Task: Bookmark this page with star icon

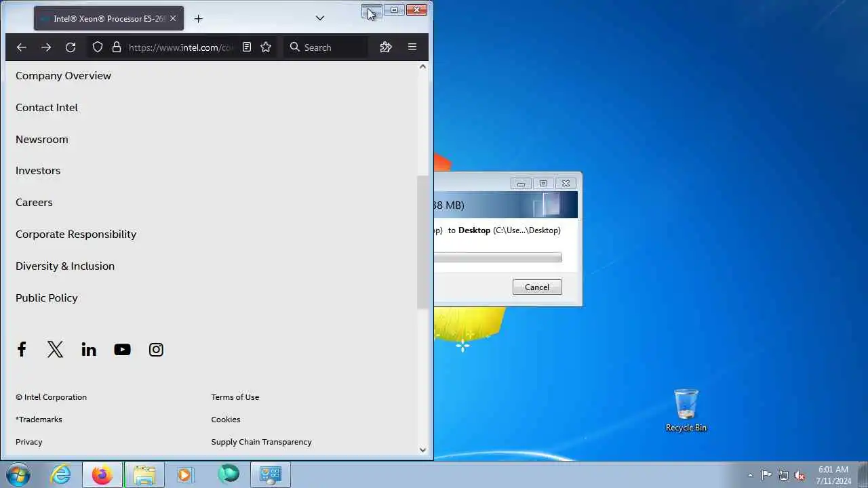Action: [x=266, y=47]
